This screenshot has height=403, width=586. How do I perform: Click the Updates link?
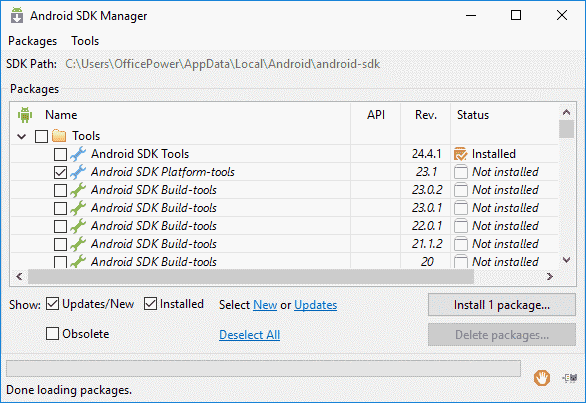pos(315,305)
